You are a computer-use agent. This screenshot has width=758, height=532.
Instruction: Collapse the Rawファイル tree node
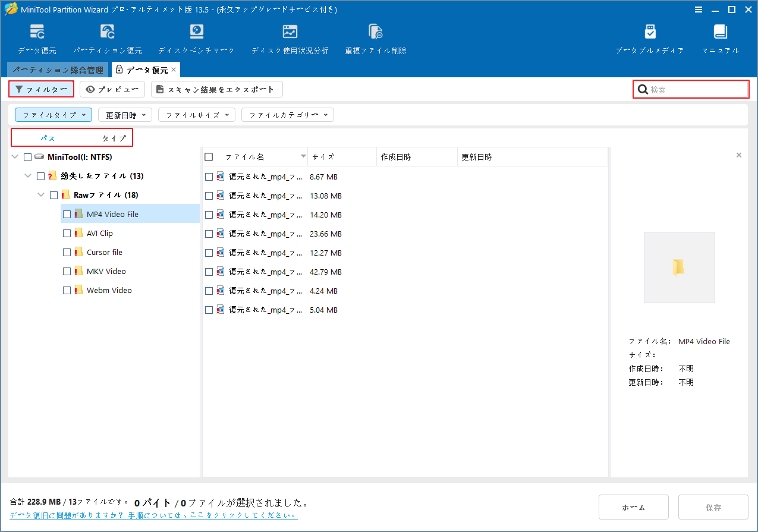pyautogui.click(x=40, y=194)
